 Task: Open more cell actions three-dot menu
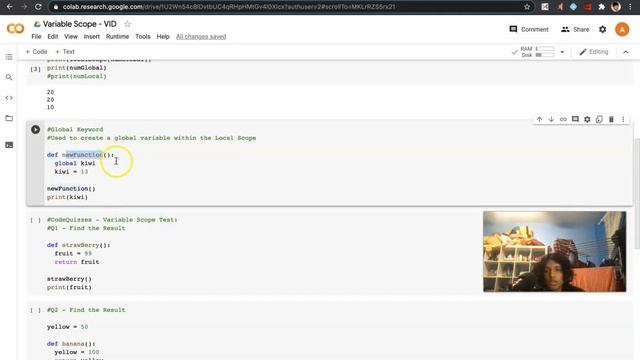click(x=623, y=119)
